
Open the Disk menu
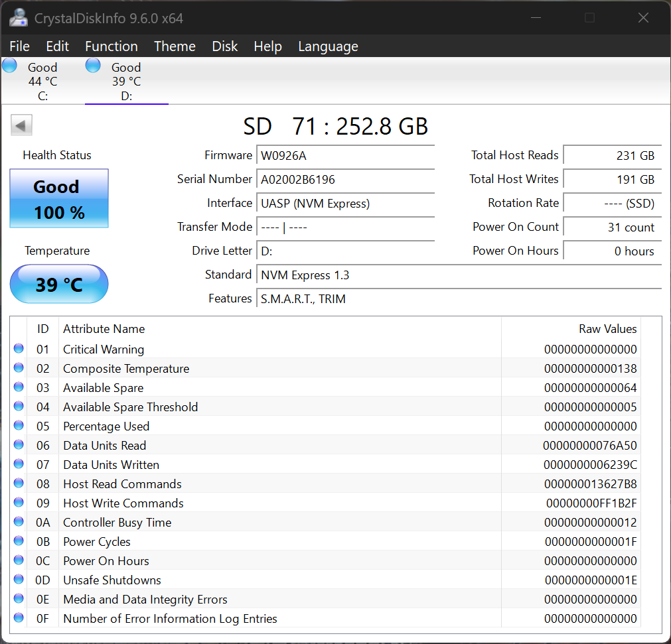click(x=224, y=46)
